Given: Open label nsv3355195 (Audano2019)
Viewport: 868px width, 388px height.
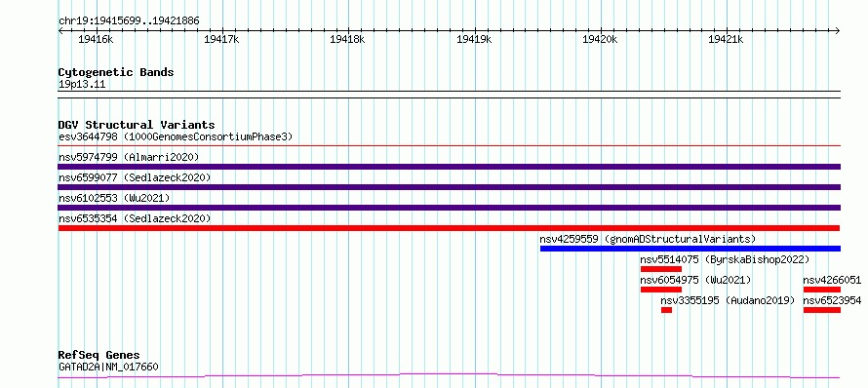Looking at the screenshot, I should (728, 300).
